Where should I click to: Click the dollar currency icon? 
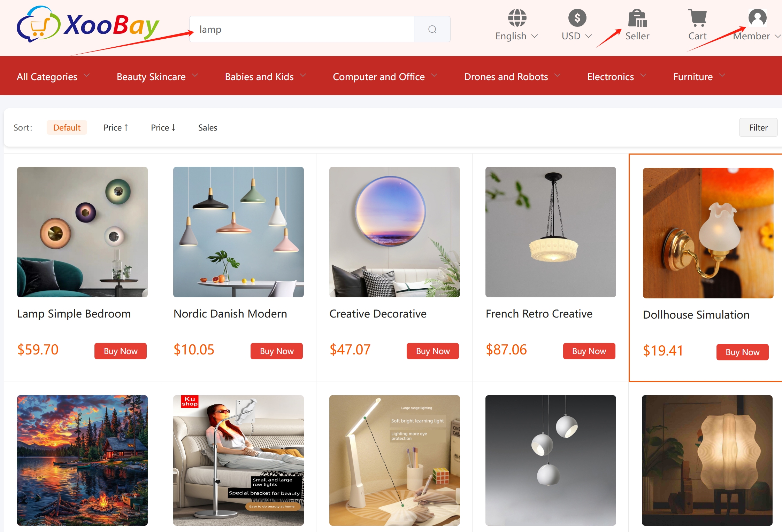(x=577, y=18)
